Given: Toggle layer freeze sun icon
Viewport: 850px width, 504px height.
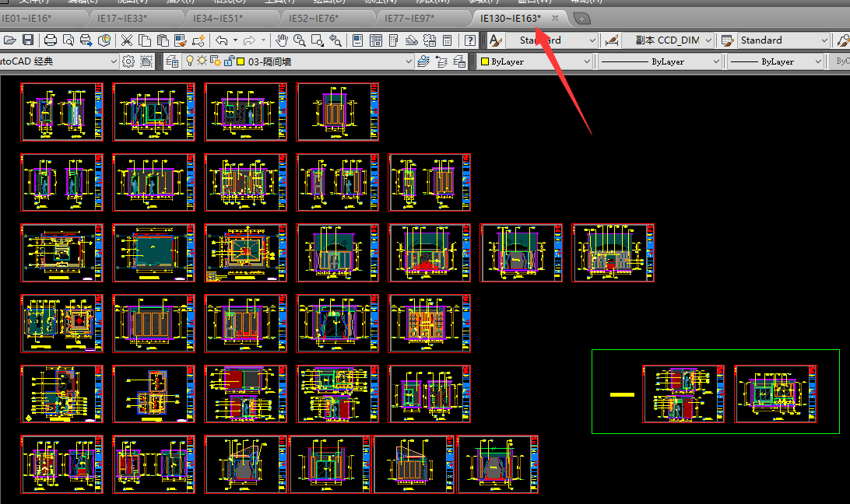Looking at the screenshot, I should coord(202,61).
